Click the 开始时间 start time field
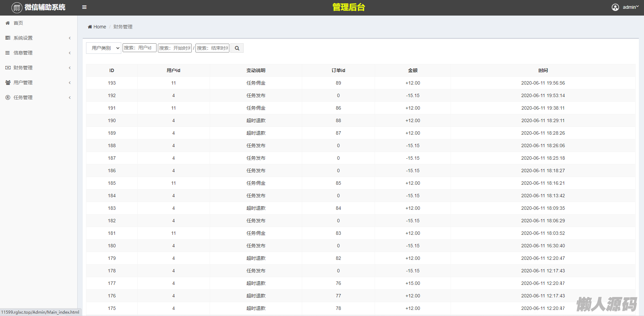 (174, 48)
